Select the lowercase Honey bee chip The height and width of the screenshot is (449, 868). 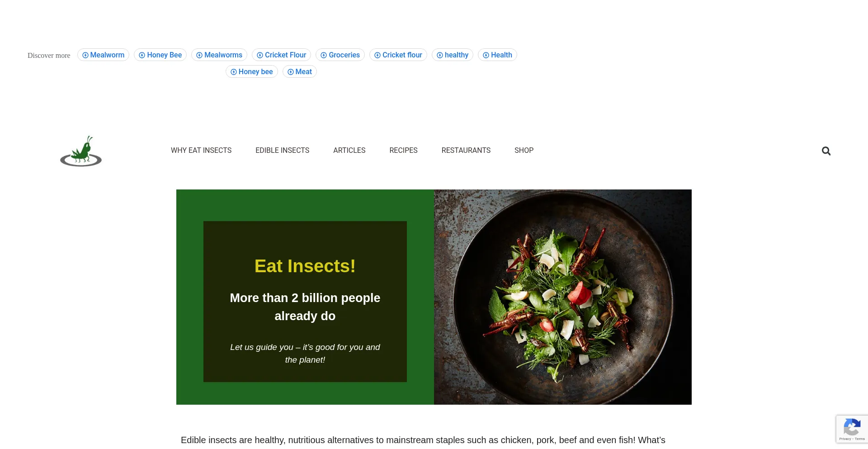click(x=252, y=71)
